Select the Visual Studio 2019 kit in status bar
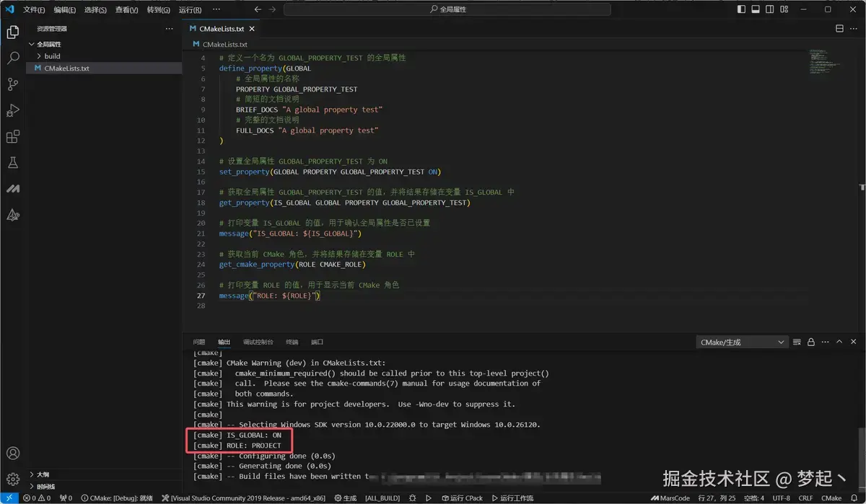The height and width of the screenshot is (504, 866). [243, 498]
